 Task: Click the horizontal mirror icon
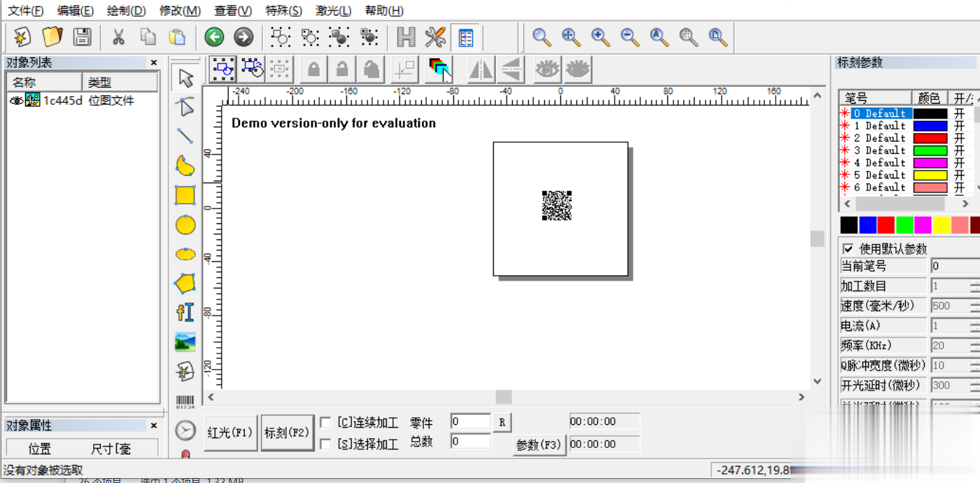(481, 69)
